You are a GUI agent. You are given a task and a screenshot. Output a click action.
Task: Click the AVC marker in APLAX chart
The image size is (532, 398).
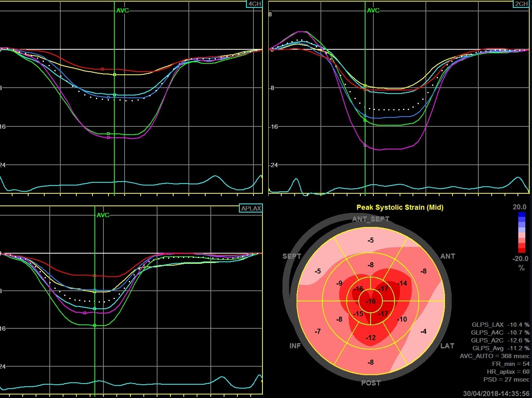pyautogui.click(x=103, y=215)
